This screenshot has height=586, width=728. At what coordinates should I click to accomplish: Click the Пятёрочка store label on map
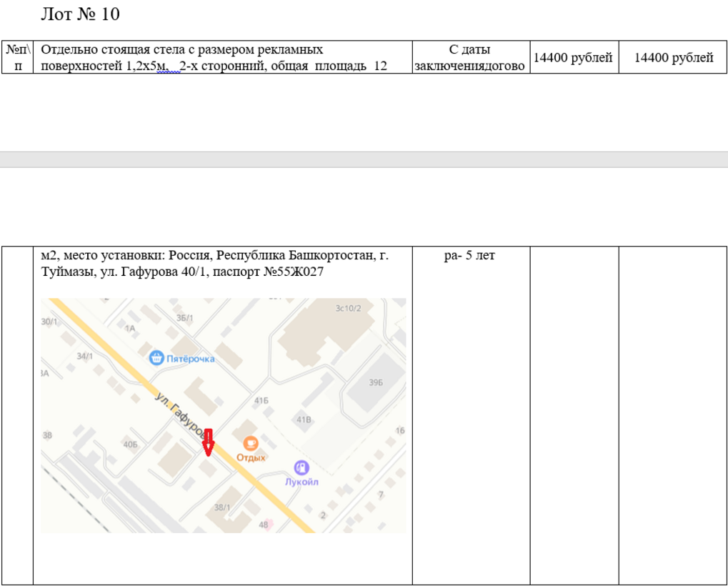[190, 358]
